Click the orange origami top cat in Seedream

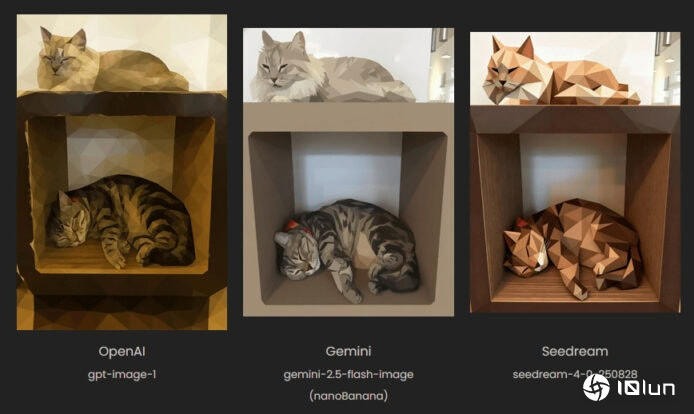(x=560, y=73)
